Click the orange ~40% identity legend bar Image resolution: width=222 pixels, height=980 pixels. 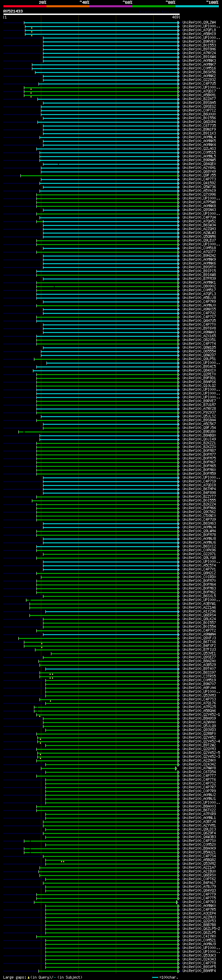pyautogui.click(x=68, y=6)
